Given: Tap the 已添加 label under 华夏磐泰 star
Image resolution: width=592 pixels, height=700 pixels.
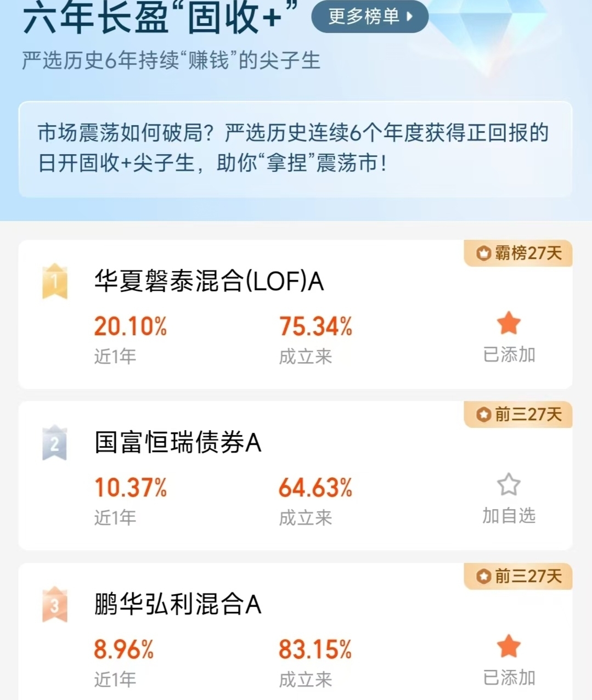Looking at the screenshot, I should 509,355.
